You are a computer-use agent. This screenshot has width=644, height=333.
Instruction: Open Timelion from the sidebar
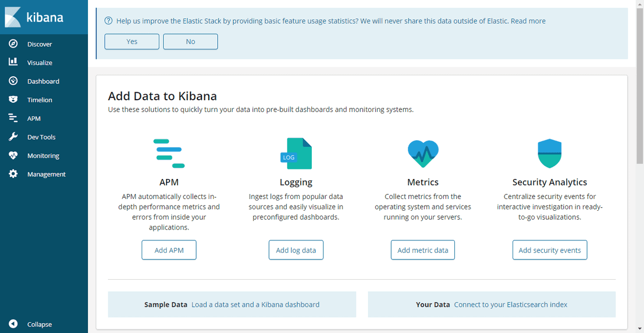point(38,99)
